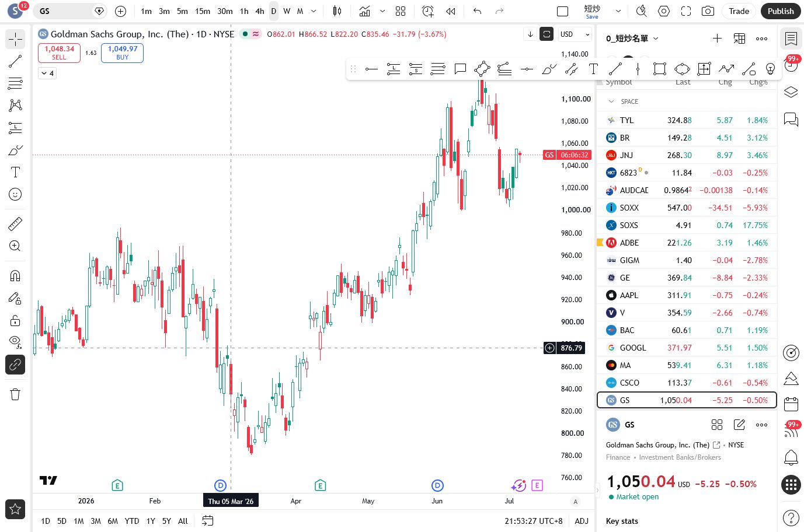Open indicator templates grid
Screen dimensions: 804x532
click(401, 11)
